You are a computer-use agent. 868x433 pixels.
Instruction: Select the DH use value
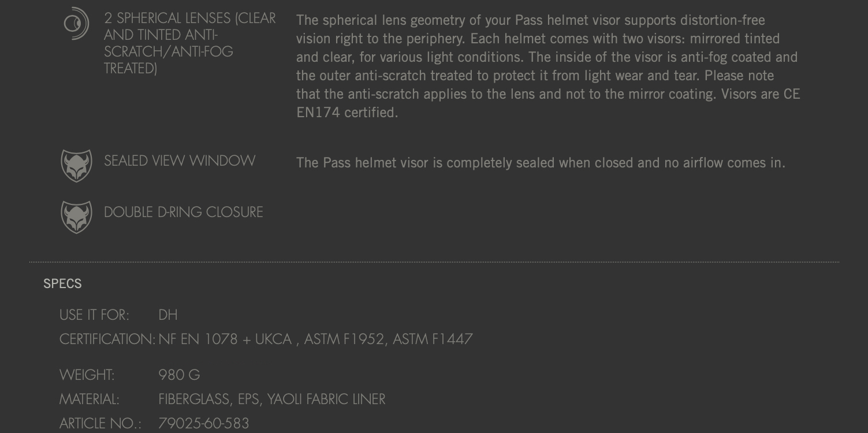tap(168, 315)
